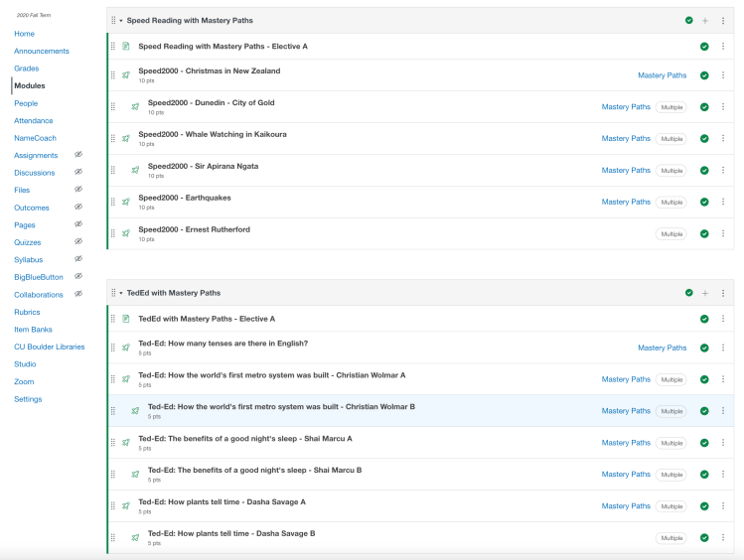744x560 pixels.
Task: Click the add item plus icon in TedEd module
Action: point(705,293)
